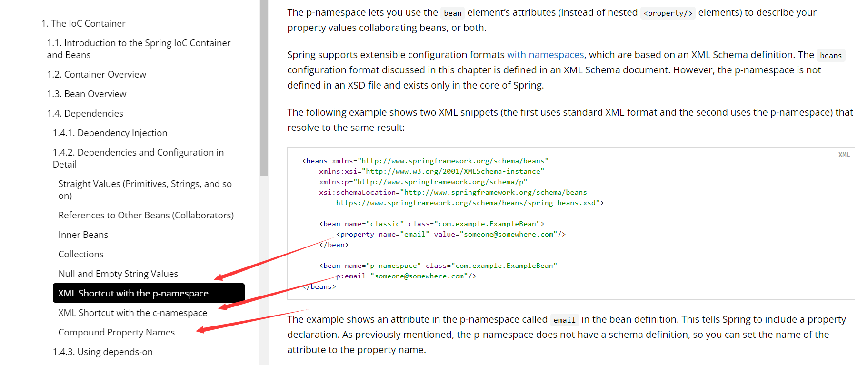Open "Compound Property Names" entry
Screen dimensions: 868x365
point(116,332)
